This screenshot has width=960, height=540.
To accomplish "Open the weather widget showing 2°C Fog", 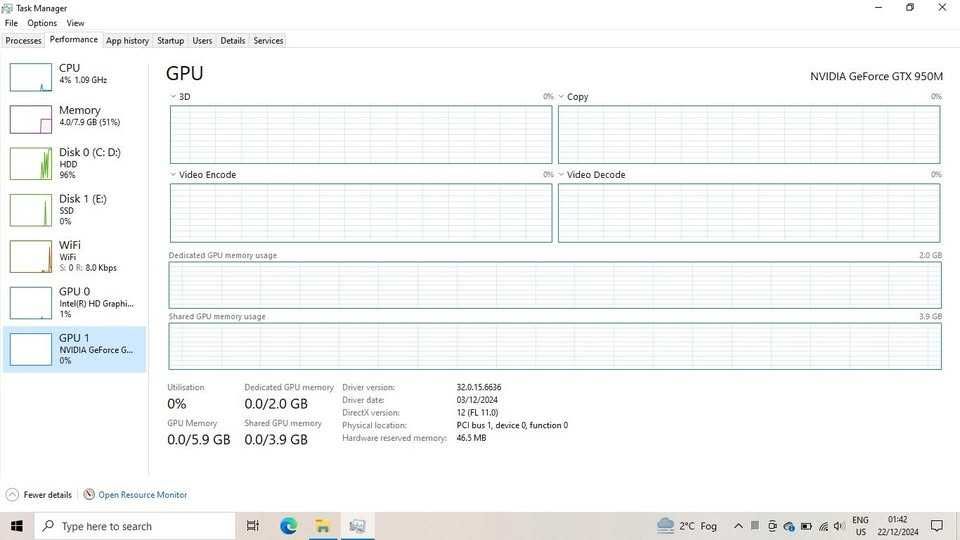I will pyautogui.click(x=686, y=526).
